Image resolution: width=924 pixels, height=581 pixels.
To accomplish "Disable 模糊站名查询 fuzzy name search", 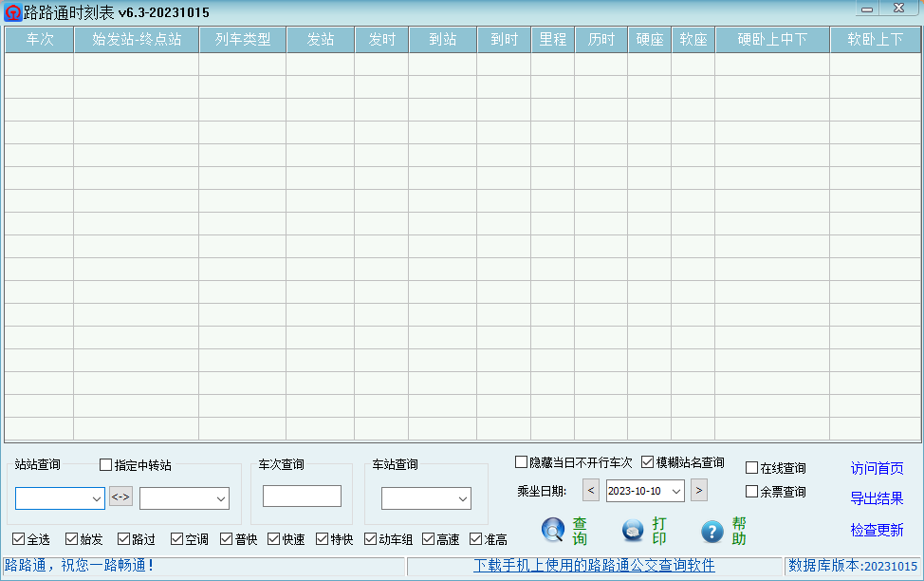I will [x=649, y=461].
